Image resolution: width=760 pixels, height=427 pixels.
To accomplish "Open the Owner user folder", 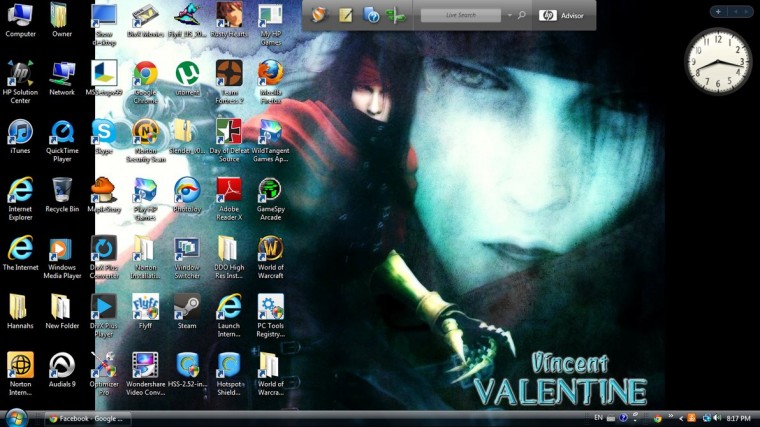I will click(62, 20).
